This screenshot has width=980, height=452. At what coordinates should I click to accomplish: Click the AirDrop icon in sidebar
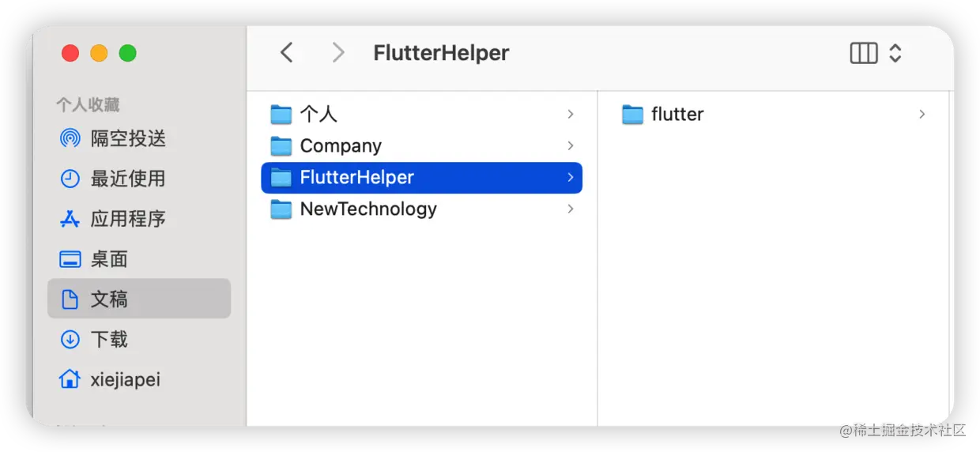pos(70,139)
